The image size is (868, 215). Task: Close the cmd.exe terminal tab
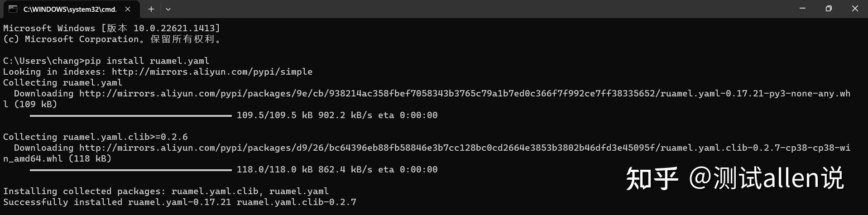click(128, 9)
